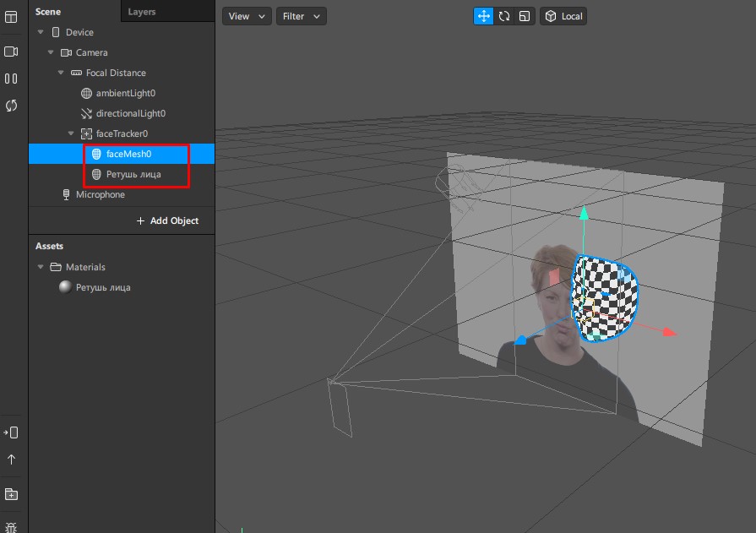Viewport: 756px width, 533px height.
Task: Open the layout panel icon in the left sidebar
Action: pyautogui.click(x=11, y=17)
